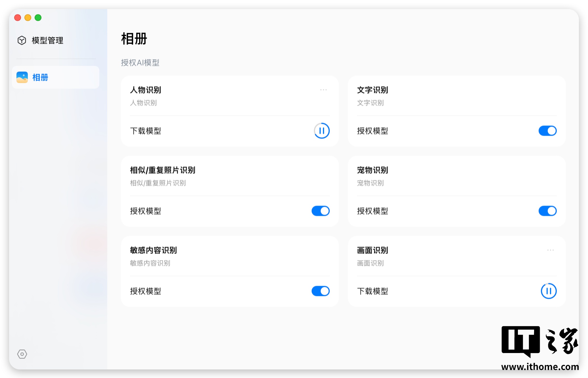Image resolution: width=588 pixels, height=378 pixels.
Task: Click the 模型管理 sidebar heading text
Action: [x=47, y=41]
